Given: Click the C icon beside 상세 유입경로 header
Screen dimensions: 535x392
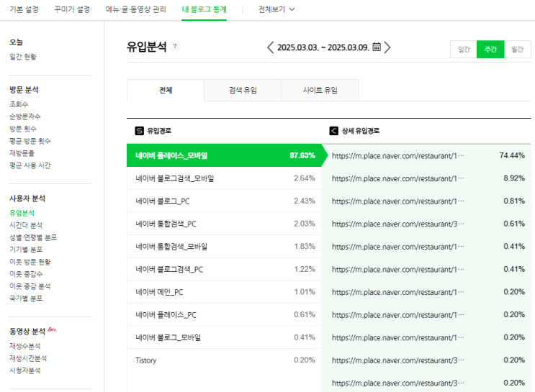Looking at the screenshot, I should point(333,131).
